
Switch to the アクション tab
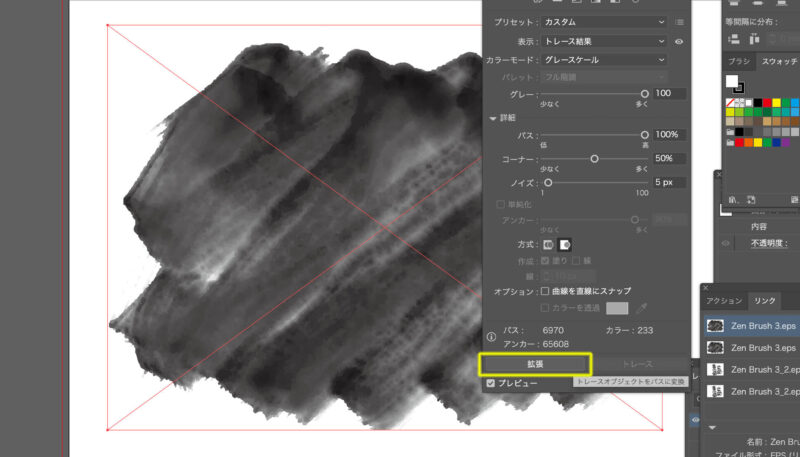point(724,300)
